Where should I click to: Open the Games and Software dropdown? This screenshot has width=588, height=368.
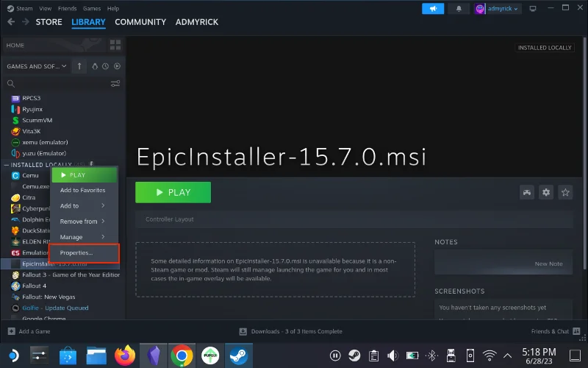(36, 66)
